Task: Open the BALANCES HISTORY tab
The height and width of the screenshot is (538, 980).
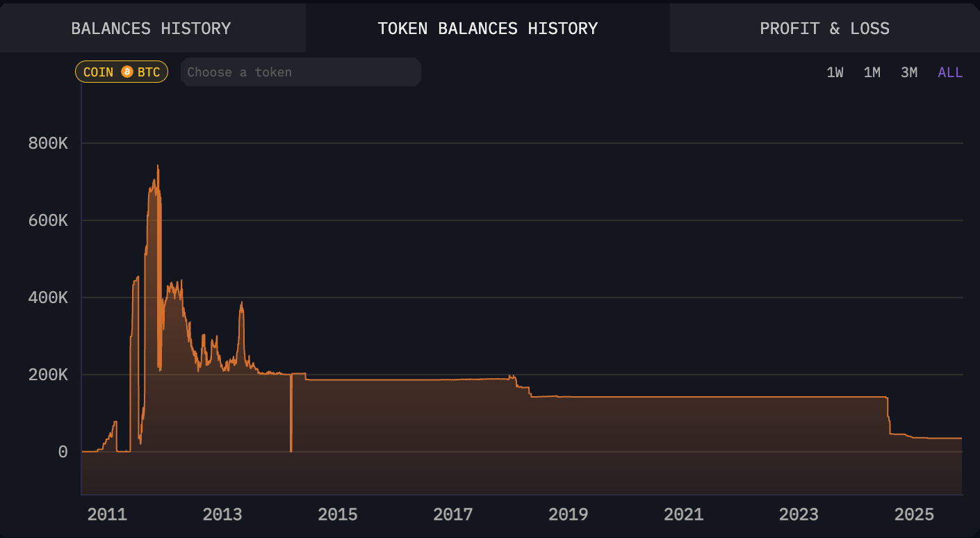Action: pyautogui.click(x=151, y=28)
